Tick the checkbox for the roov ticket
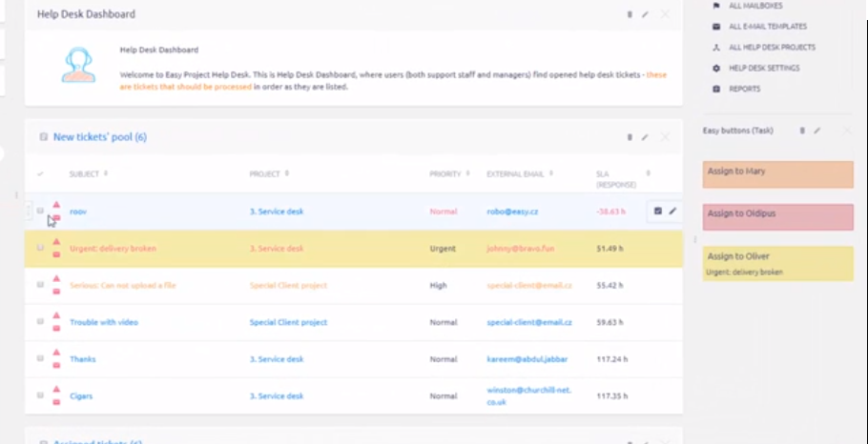 pyautogui.click(x=40, y=211)
